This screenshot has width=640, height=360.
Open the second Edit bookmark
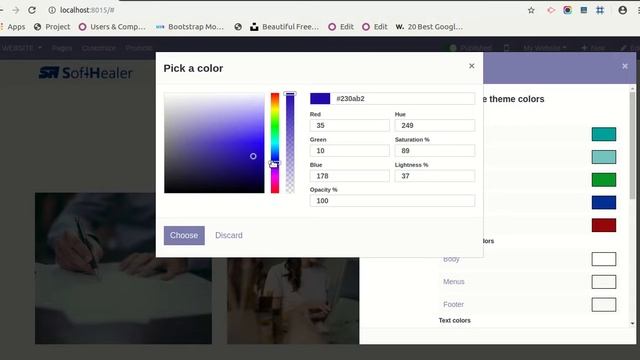[375, 27]
